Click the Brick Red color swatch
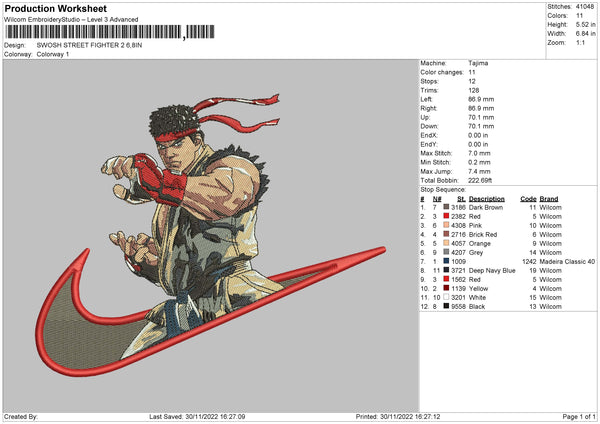600x424 pixels. pos(446,234)
